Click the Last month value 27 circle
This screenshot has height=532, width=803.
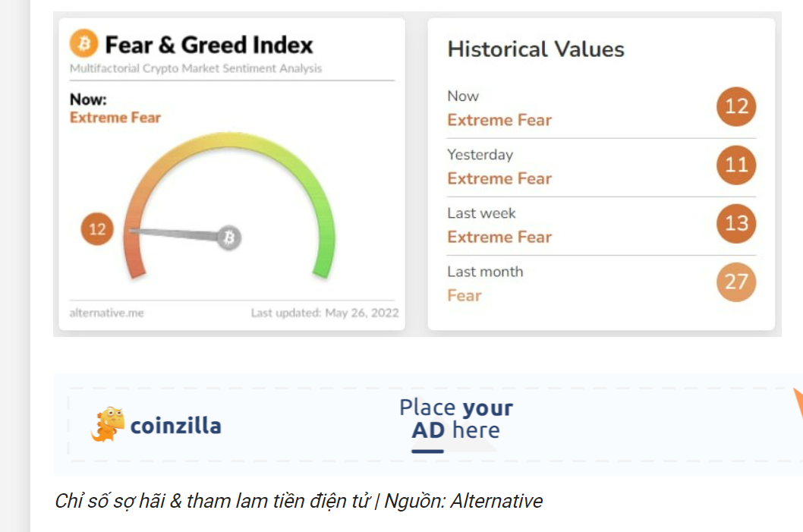[x=736, y=282]
